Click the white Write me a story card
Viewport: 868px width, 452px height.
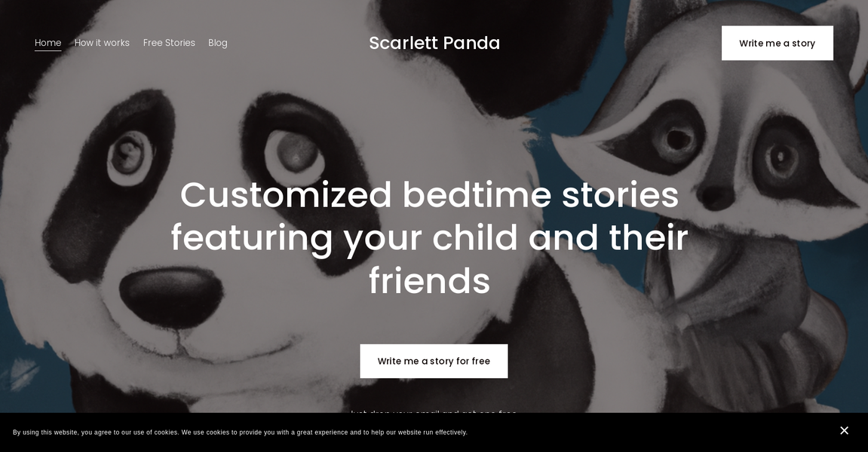778,43
